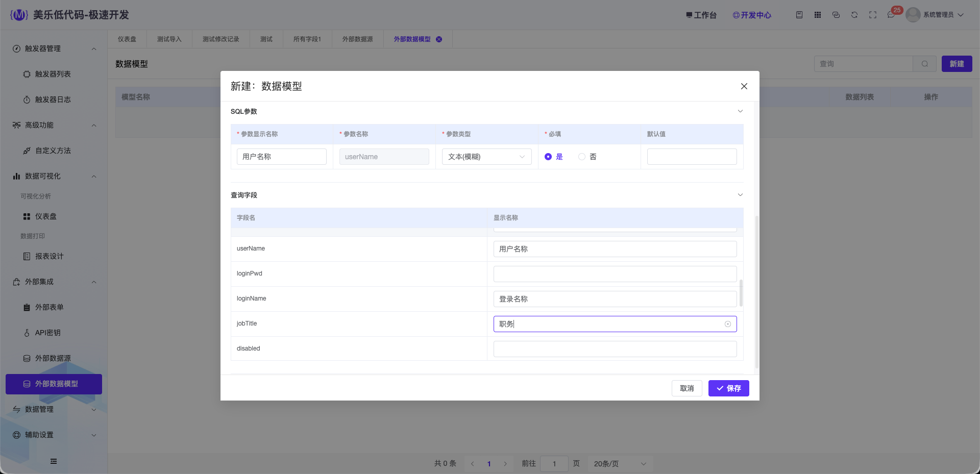980x474 pixels.
Task: Go to next page arrow
Action: tap(505, 464)
